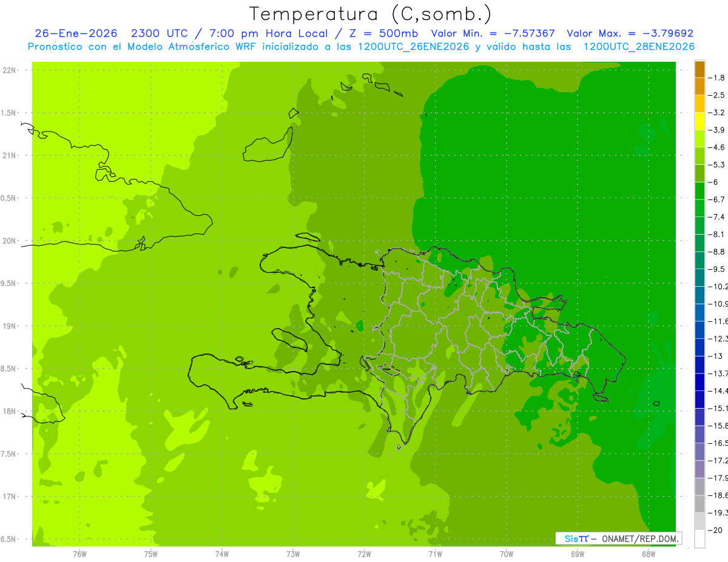Click the "-7.4" color bar label
Screen dimensions: 728x562
718,216
